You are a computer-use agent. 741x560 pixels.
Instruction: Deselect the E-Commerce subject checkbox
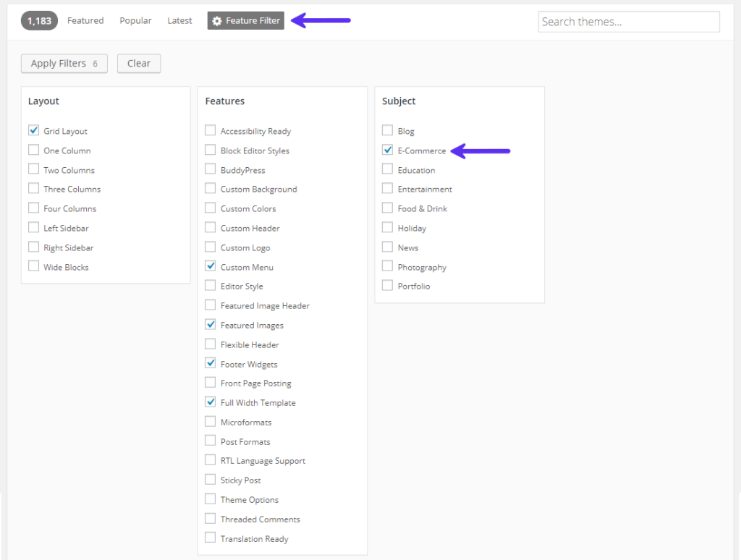[x=388, y=150]
